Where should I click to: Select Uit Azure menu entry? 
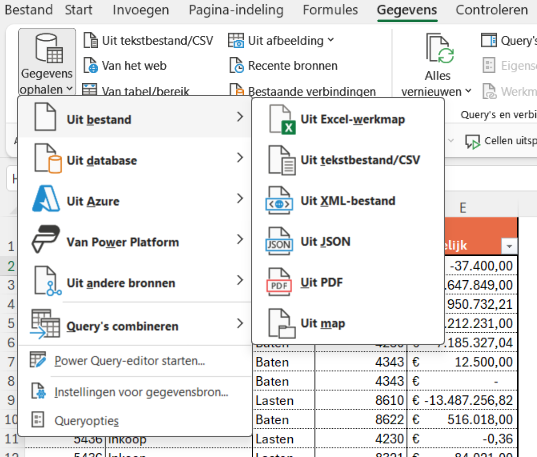click(135, 199)
